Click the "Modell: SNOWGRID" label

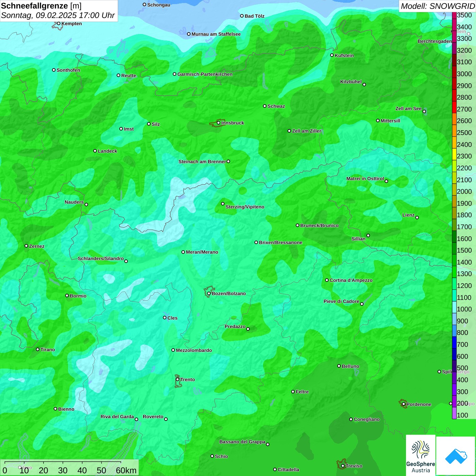[438, 6]
